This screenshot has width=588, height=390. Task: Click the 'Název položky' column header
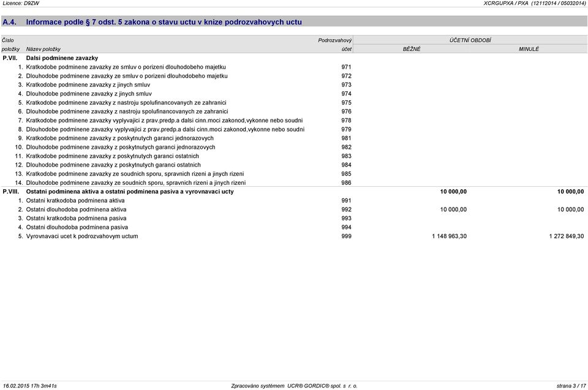click(x=43, y=49)
